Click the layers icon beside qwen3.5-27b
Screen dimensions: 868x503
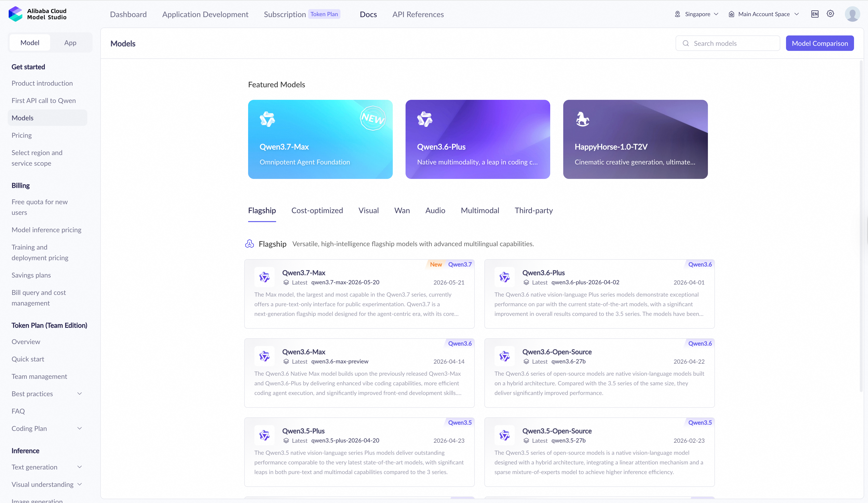(526, 441)
